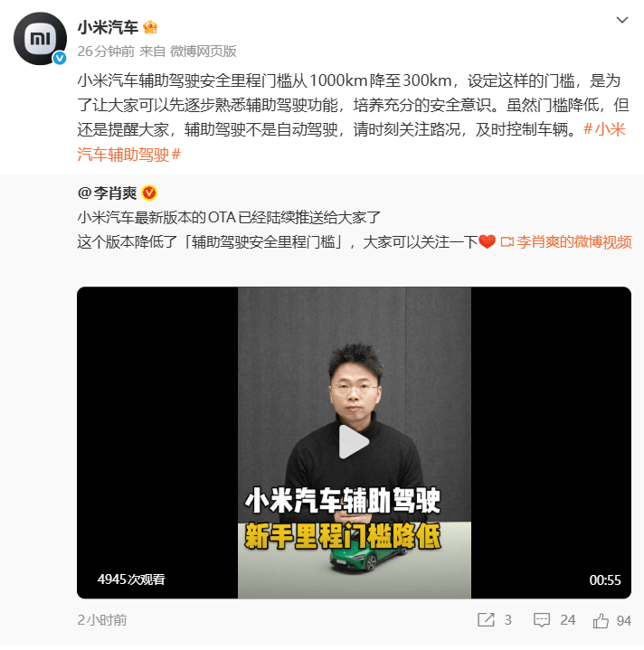Click the 2小时前 repost timestamp
This screenshot has width=644, height=650.
click(x=102, y=620)
